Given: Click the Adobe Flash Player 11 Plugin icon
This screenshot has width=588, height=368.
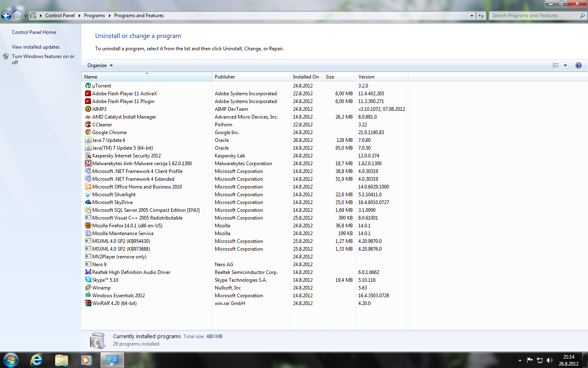Looking at the screenshot, I should [88, 101].
